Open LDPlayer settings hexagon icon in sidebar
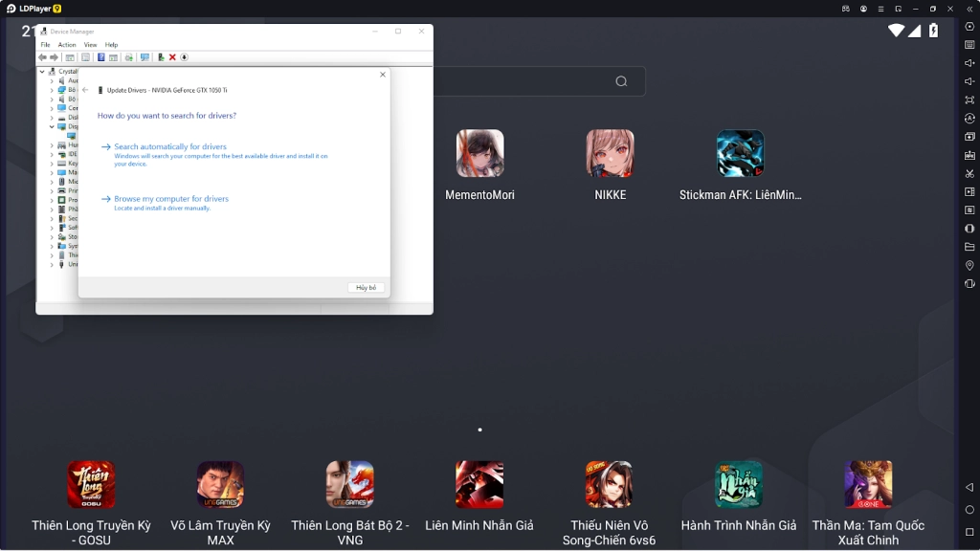Image resolution: width=980 pixels, height=551 pixels. tap(969, 26)
